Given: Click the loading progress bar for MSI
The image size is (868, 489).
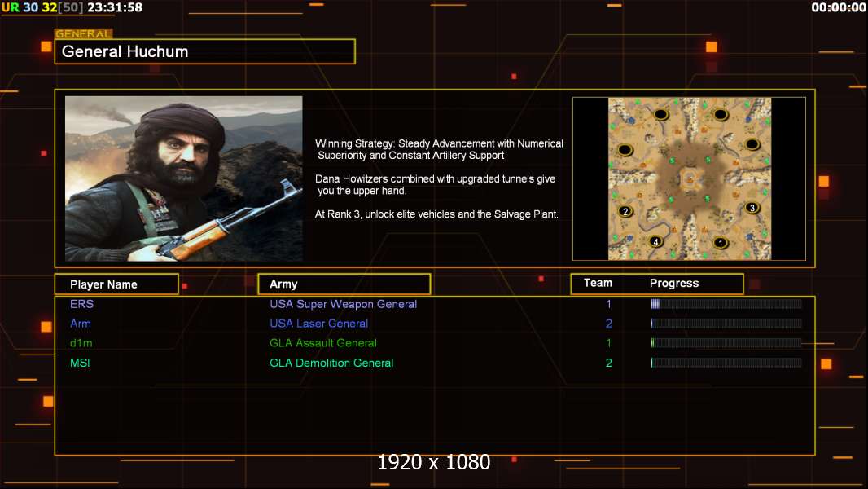Looking at the screenshot, I should point(726,363).
